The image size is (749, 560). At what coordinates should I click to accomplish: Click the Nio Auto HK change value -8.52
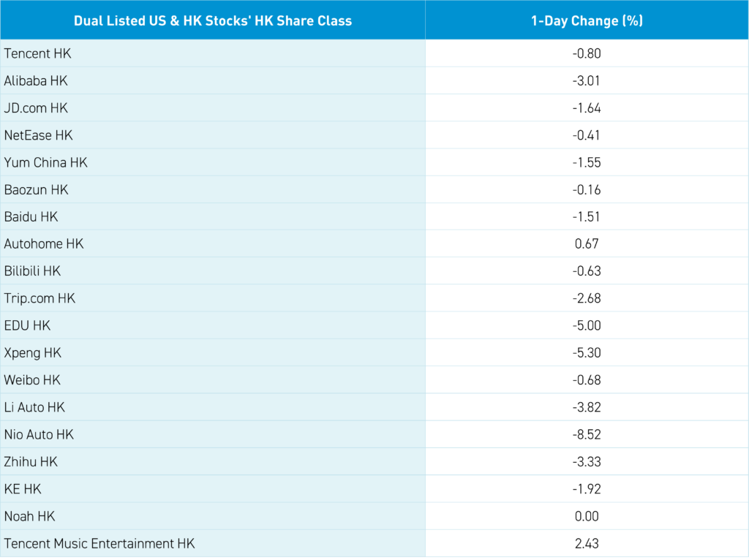(587, 435)
